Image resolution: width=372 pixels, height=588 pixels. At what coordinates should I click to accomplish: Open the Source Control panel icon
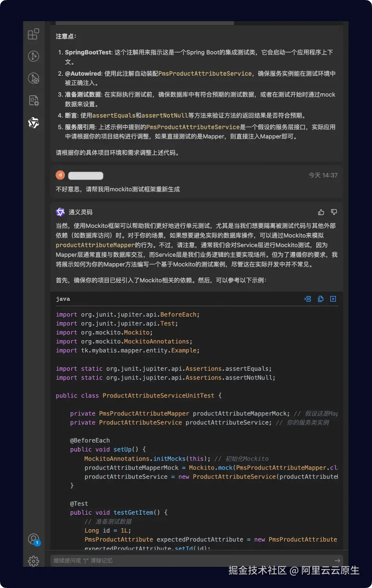click(x=33, y=56)
